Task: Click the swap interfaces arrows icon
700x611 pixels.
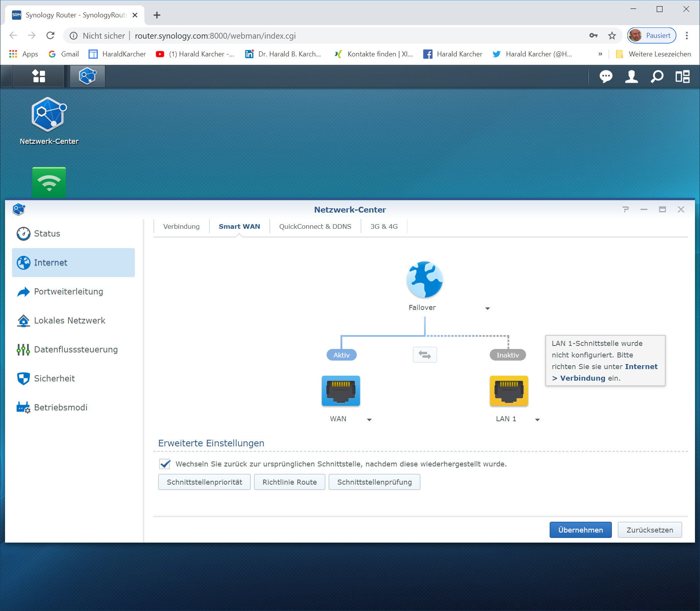Action: tap(425, 355)
